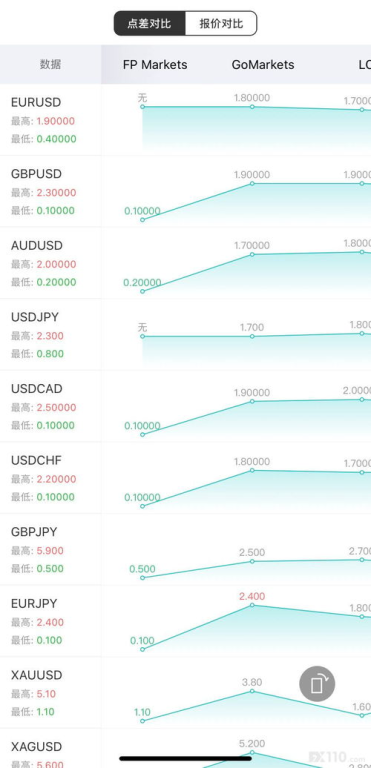Click the 数据 header cell
This screenshot has height=768, width=371.
[x=50, y=65]
